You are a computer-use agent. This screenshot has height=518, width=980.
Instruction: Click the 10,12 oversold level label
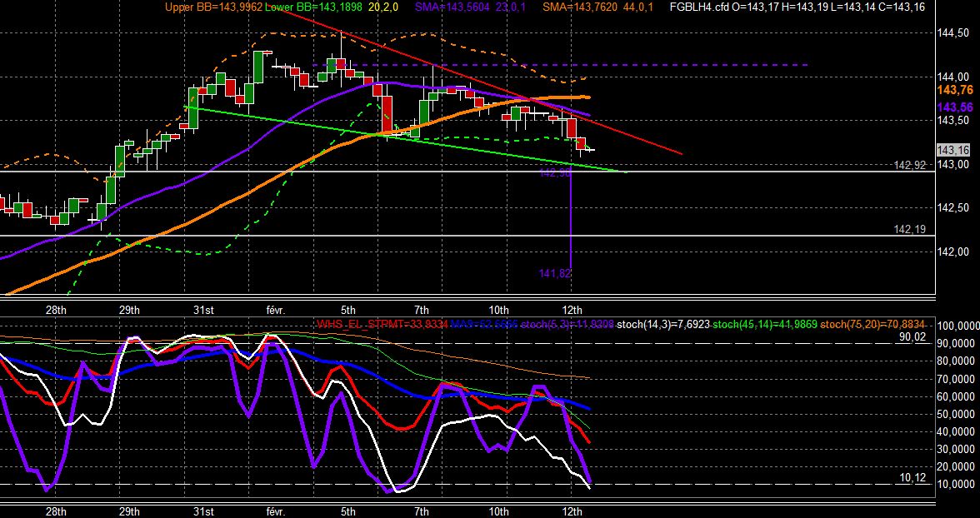(913, 477)
